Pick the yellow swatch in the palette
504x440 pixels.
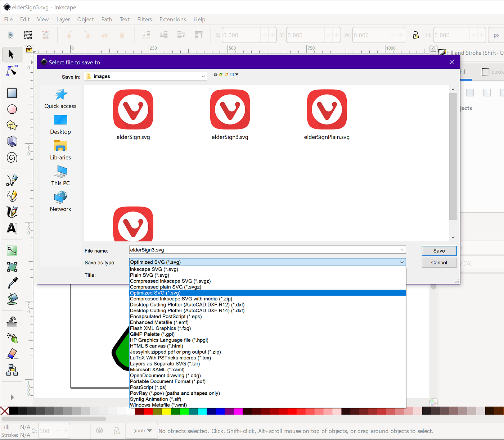[x=166, y=411]
